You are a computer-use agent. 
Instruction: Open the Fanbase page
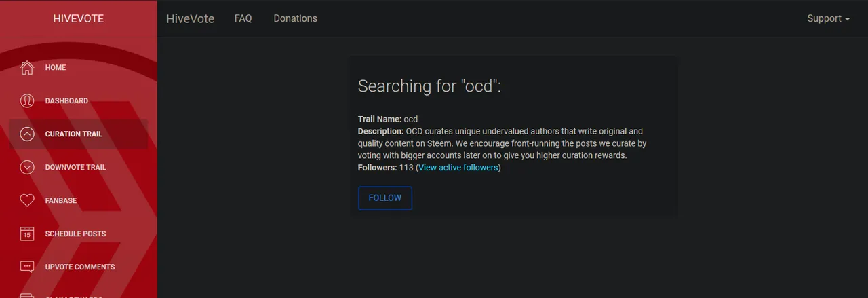[x=79, y=200]
